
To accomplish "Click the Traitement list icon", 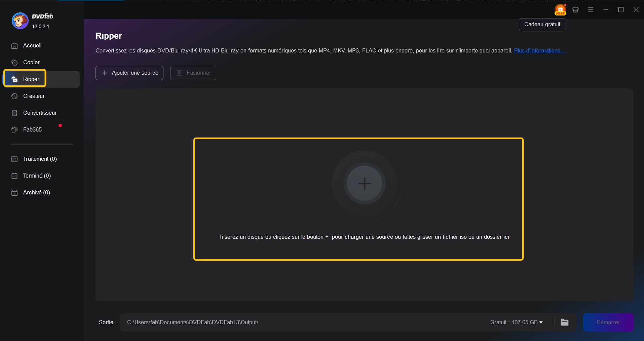I will tap(14, 159).
